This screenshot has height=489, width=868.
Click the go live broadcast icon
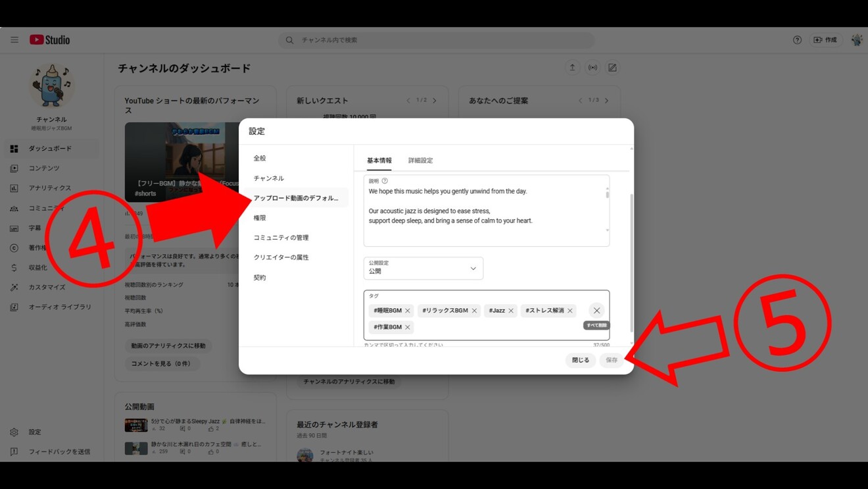[x=592, y=68]
